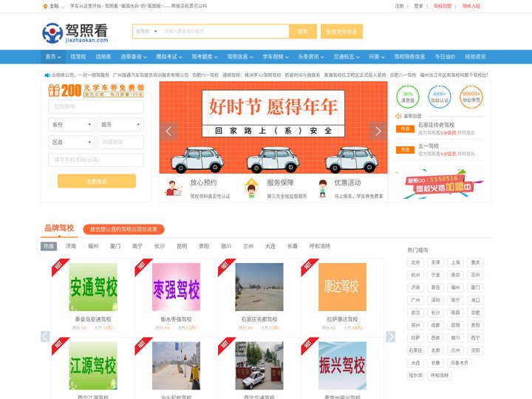Viewport: 532px width, 399px height.
Task: Open the 枣强驾校 school thumbnail
Action: pos(176,287)
